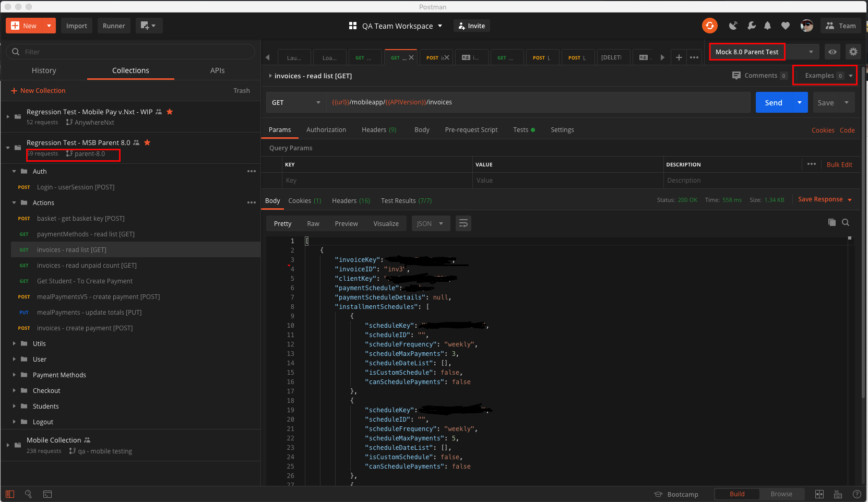868x502 pixels.
Task: Switch to the History tab
Action: [44, 70]
